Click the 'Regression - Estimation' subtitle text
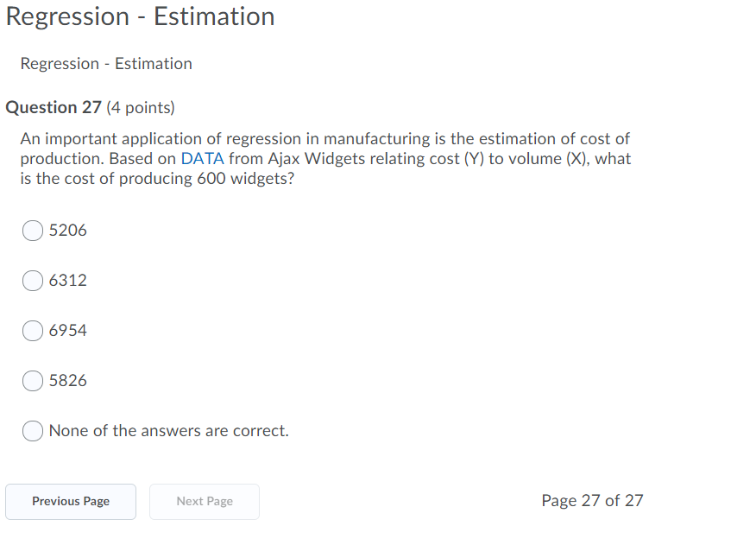Image resolution: width=756 pixels, height=545 pixels. [x=105, y=63]
